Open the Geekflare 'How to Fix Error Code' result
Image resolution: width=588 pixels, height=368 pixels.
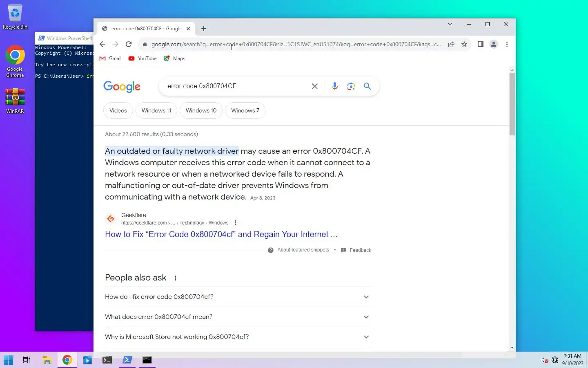click(x=221, y=234)
